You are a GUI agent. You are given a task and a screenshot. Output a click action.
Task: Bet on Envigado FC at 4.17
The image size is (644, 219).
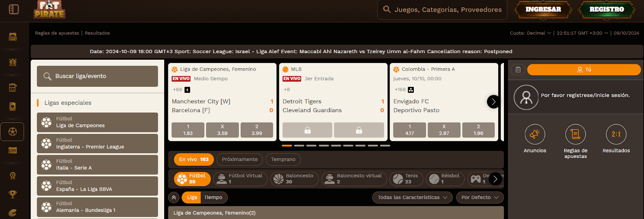coord(410,130)
